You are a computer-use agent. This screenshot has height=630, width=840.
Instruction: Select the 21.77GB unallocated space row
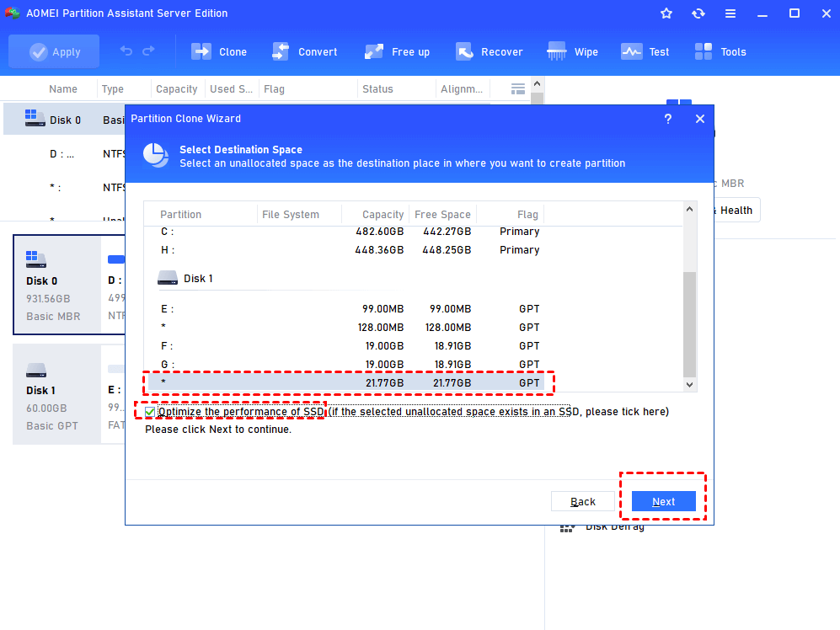pyautogui.click(x=346, y=383)
